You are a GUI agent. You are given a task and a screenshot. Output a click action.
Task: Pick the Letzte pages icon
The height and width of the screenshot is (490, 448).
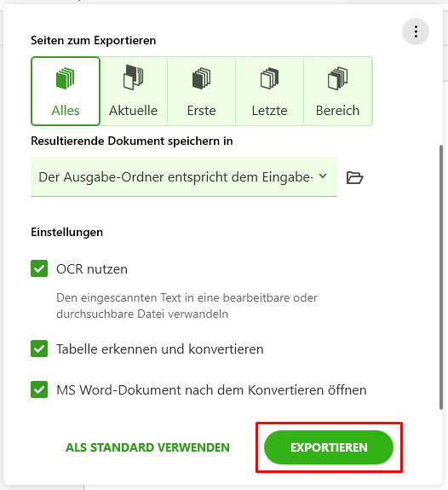coord(269,78)
